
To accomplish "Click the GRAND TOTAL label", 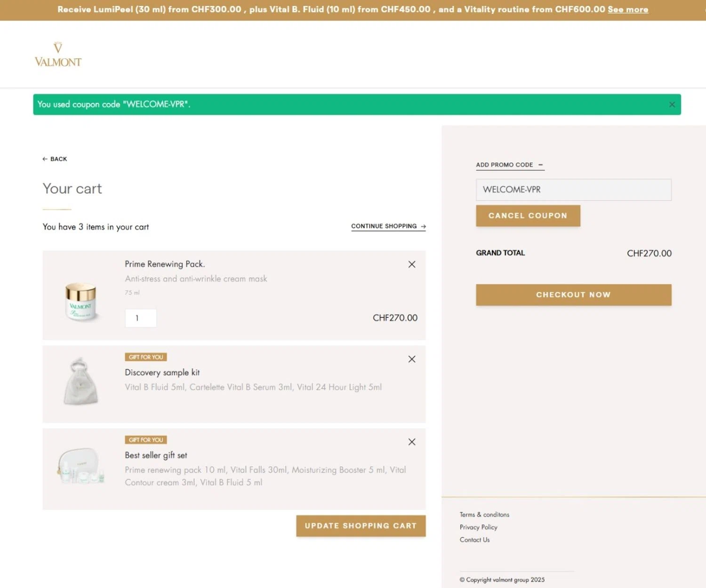I will coord(500,253).
